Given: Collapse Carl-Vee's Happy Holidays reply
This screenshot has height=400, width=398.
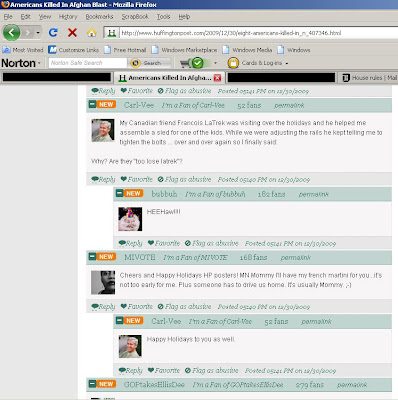Looking at the screenshot, I should 119,320.
